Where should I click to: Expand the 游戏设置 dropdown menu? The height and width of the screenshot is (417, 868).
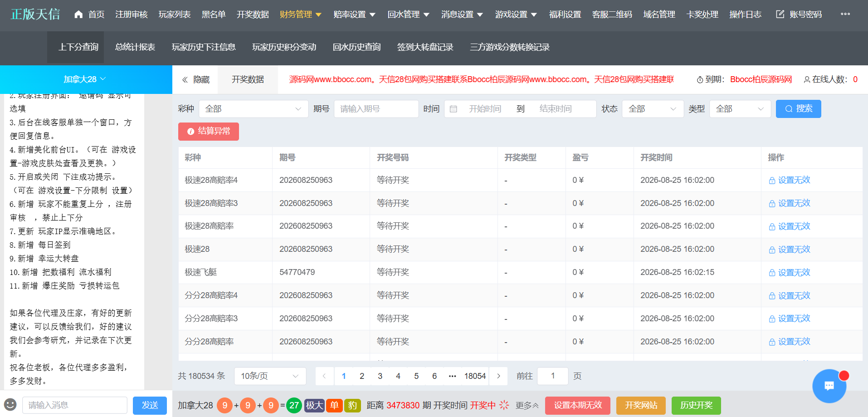[516, 15]
